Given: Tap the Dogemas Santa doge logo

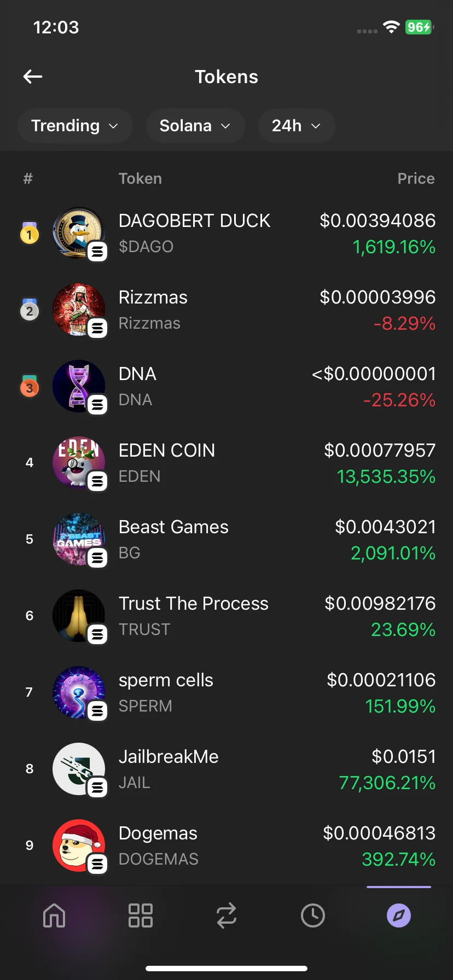Looking at the screenshot, I should click(79, 845).
